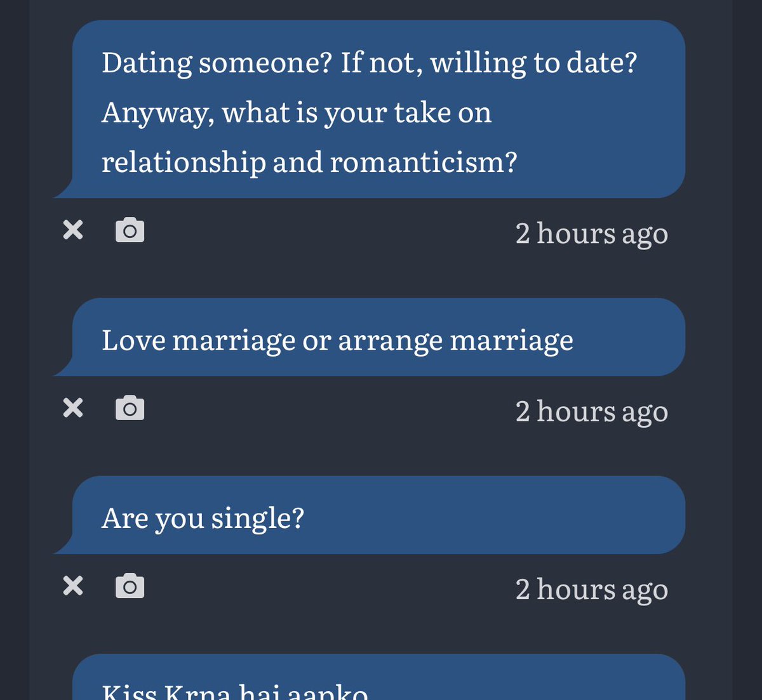Screen dimensions: 762x700
Task: Dismiss the "Are you single?" message via X
Action: pos(73,586)
